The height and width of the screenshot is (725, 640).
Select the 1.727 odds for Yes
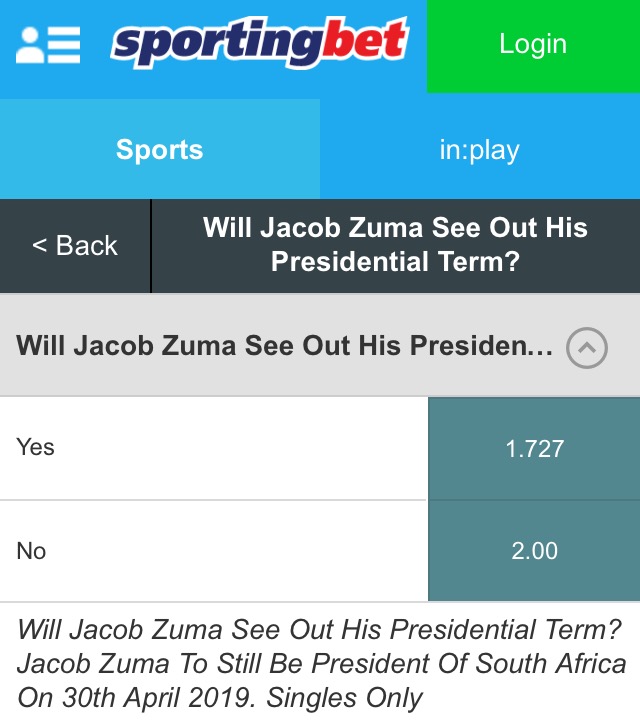pyautogui.click(x=534, y=449)
